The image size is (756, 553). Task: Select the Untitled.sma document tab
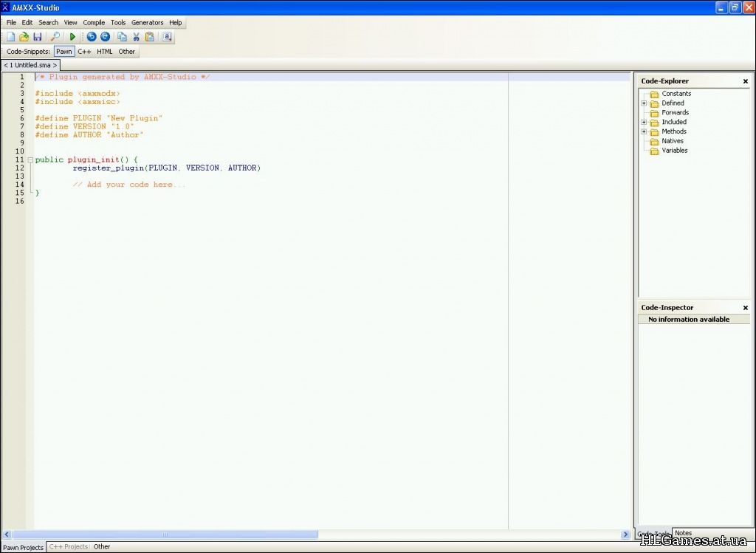[x=30, y=65]
